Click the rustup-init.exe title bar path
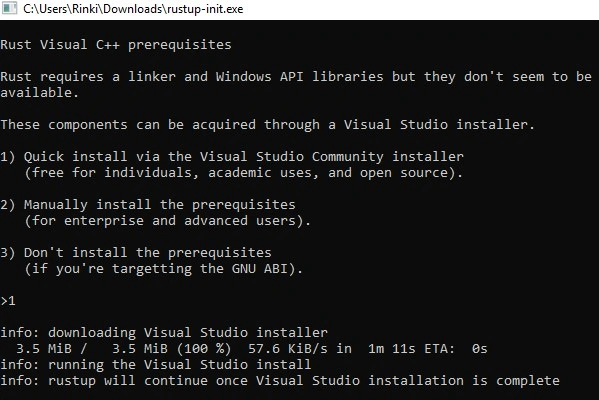The width and height of the screenshot is (599, 400). [133, 9]
